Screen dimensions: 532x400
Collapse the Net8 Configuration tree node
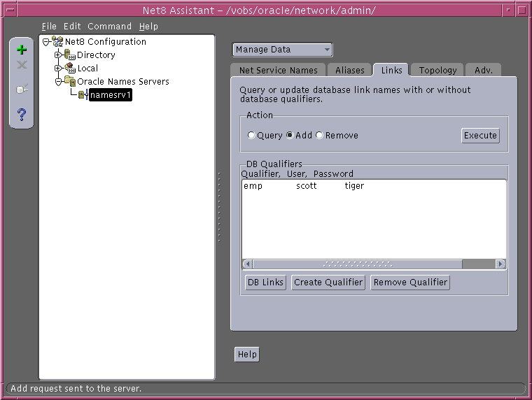click(46, 42)
